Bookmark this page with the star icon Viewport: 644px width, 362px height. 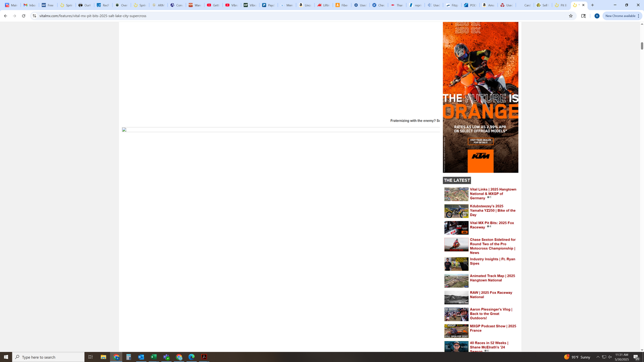[x=570, y=16]
